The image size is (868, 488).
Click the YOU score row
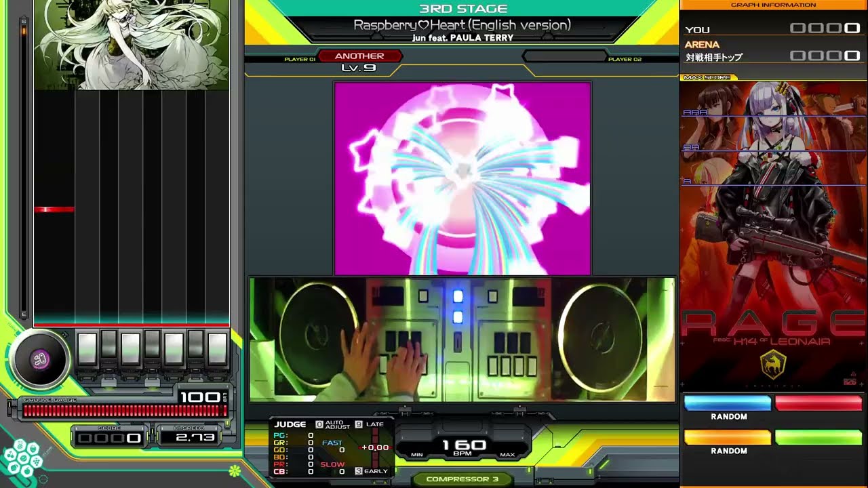[x=773, y=29]
